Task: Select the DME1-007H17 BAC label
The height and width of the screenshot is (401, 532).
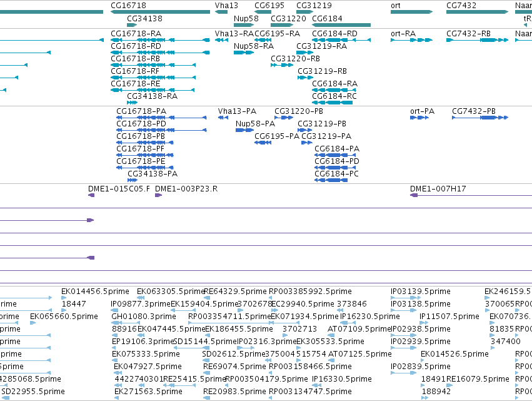Action: 438,189
